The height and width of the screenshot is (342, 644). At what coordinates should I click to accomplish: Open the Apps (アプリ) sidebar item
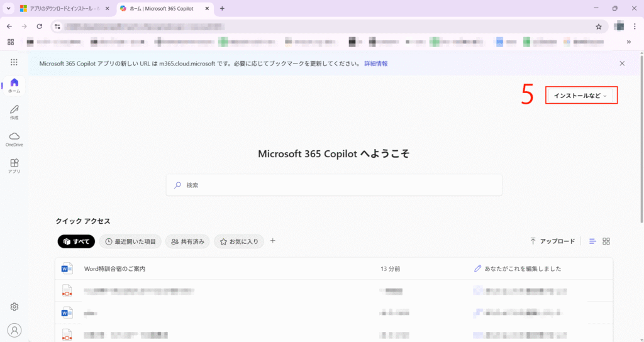click(x=14, y=166)
